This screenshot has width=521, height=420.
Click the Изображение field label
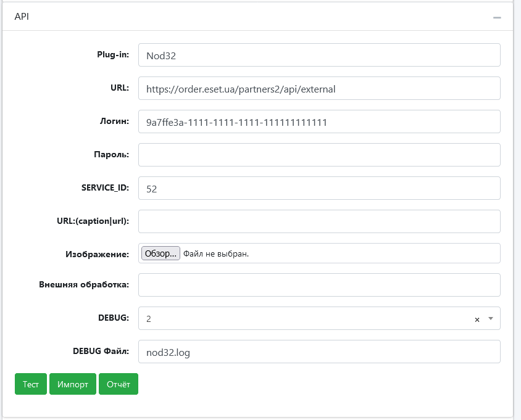pos(97,254)
